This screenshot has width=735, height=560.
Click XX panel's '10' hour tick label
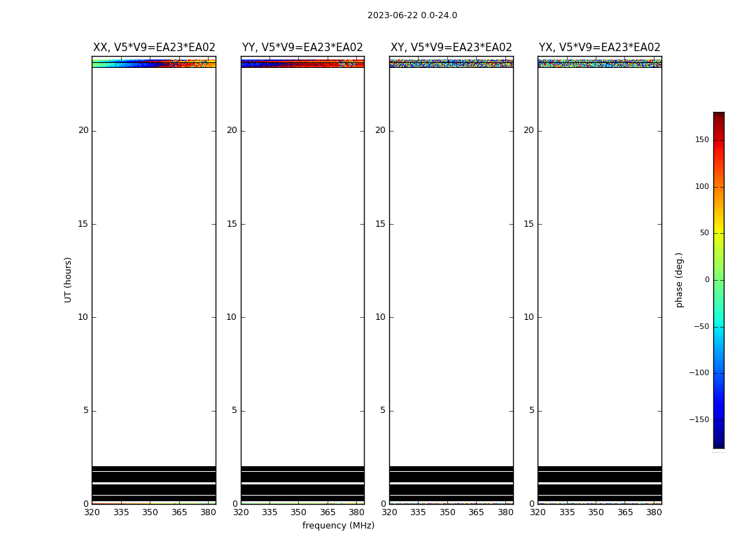pos(83,317)
